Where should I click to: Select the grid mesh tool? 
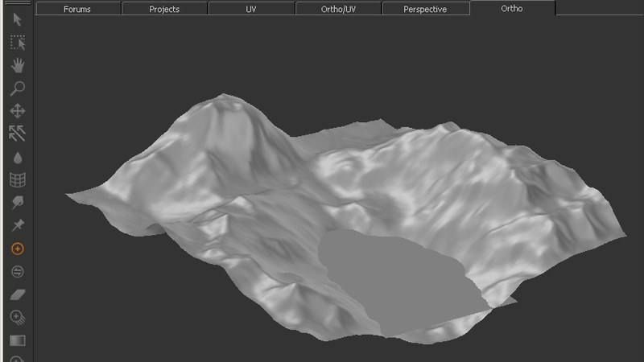click(17, 179)
